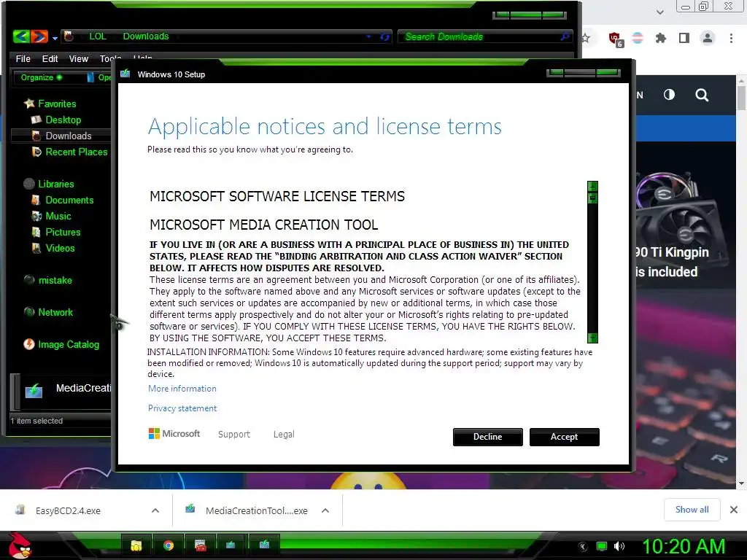The height and width of the screenshot is (560, 747).
Task: Open the Edit menu
Action: tap(50, 58)
